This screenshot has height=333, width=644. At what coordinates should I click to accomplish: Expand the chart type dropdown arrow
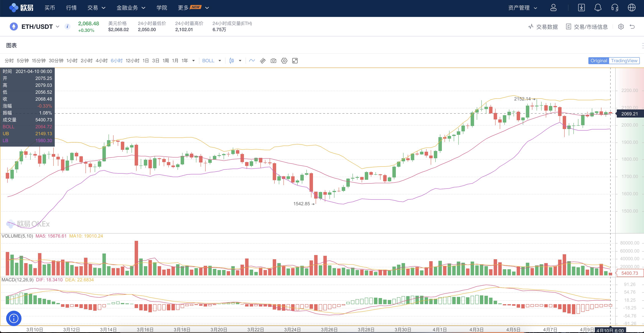pyautogui.click(x=240, y=61)
